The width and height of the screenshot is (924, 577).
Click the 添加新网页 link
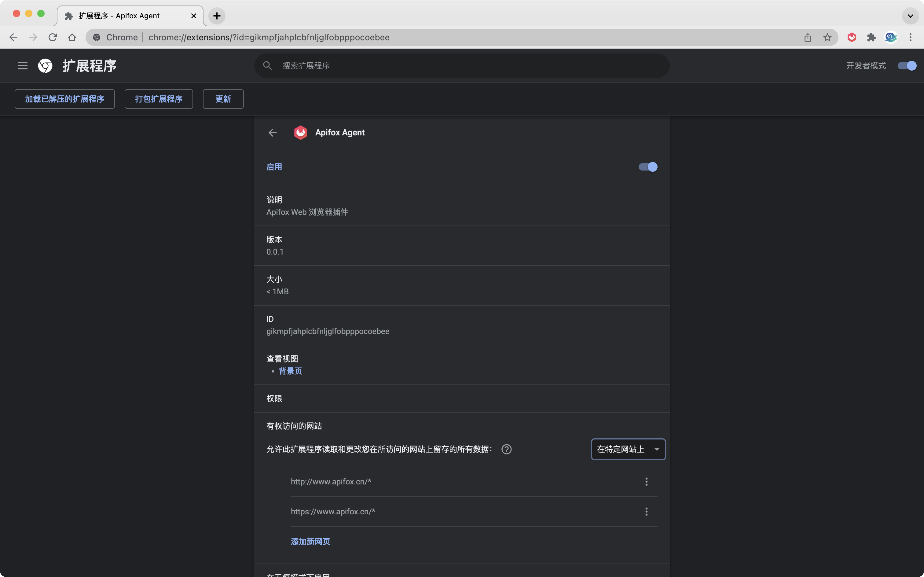tap(310, 541)
